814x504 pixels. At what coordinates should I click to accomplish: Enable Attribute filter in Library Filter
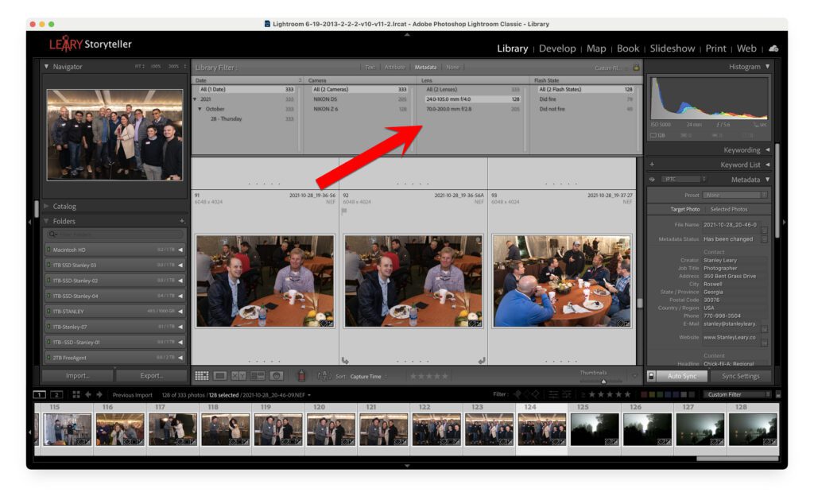394,68
